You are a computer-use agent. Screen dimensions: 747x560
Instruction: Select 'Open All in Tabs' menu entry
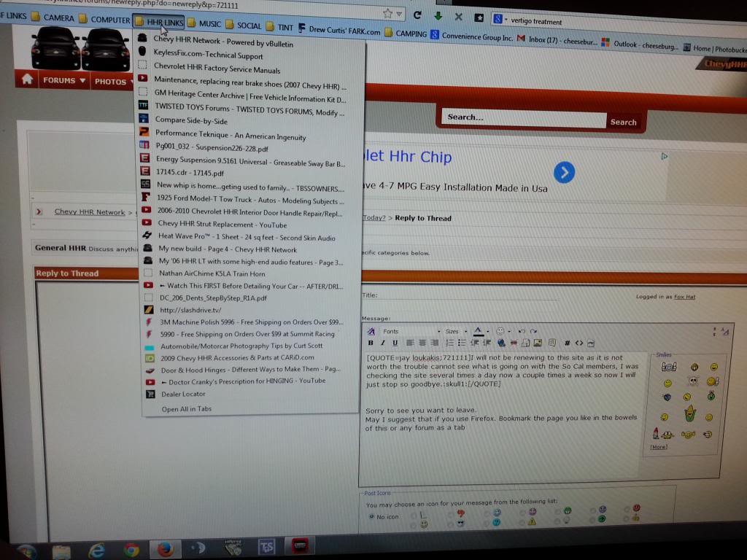click(x=186, y=409)
